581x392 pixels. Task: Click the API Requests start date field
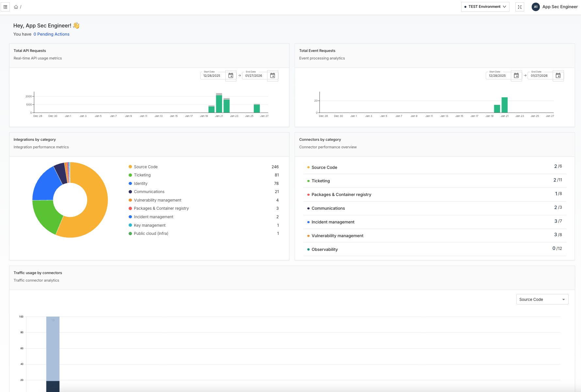[212, 76]
